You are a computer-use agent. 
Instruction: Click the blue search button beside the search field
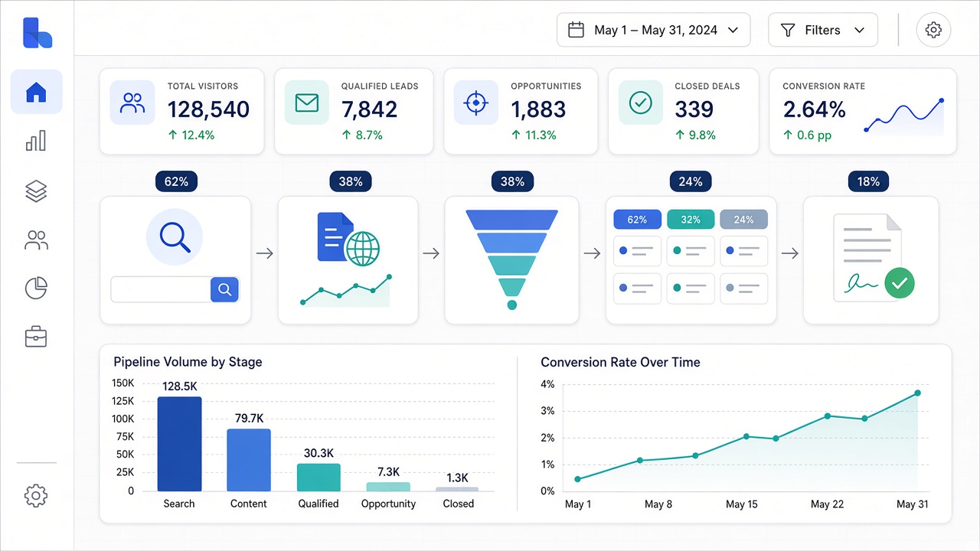224,289
